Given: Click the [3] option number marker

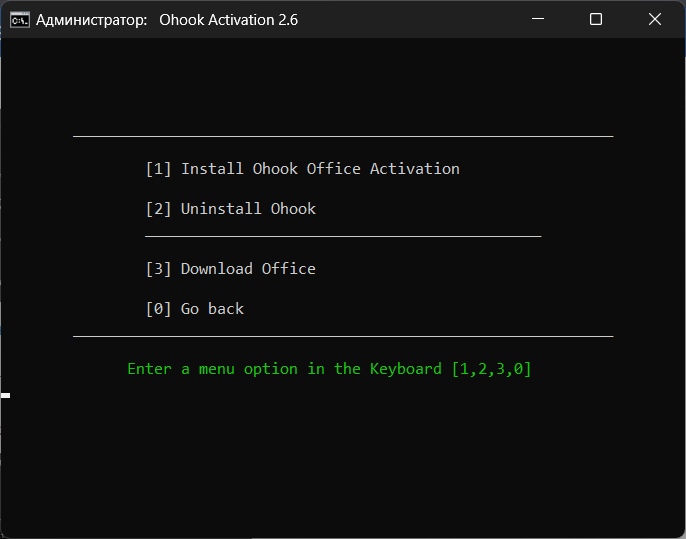Looking at the screenshot, I should click(158, 269).
